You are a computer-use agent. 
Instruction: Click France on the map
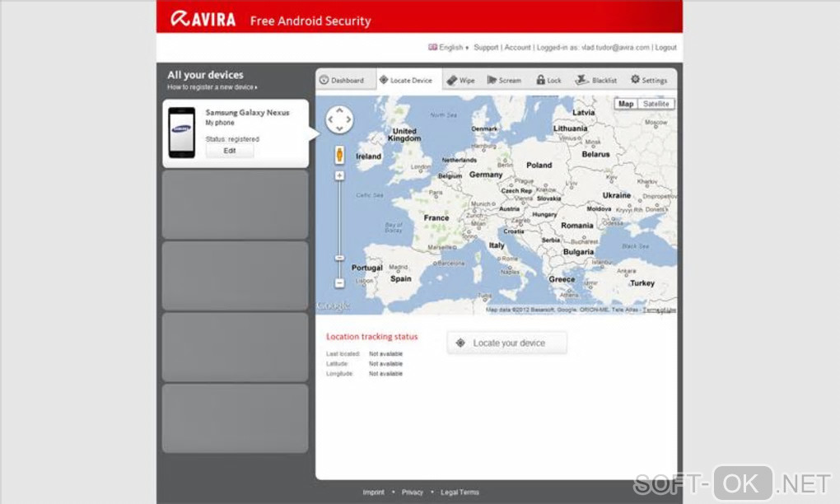436,218
